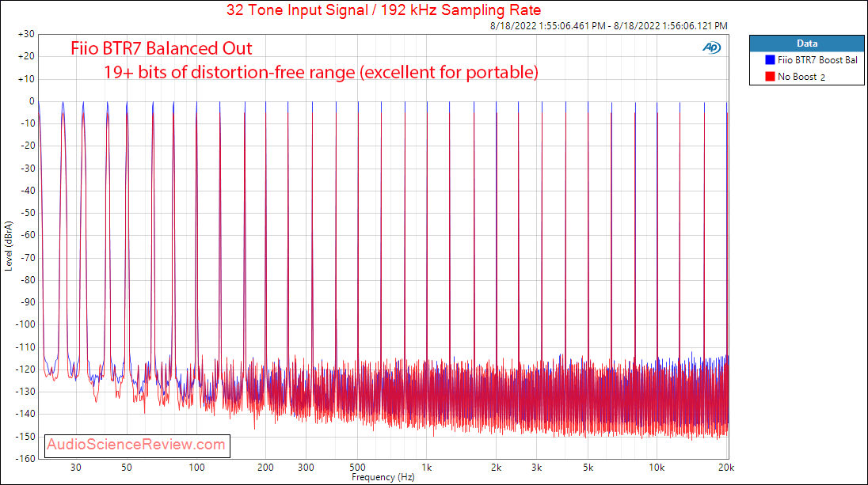Click the 32 Tone Input Signal chart title
868x485 pixels.
point(383,10)
